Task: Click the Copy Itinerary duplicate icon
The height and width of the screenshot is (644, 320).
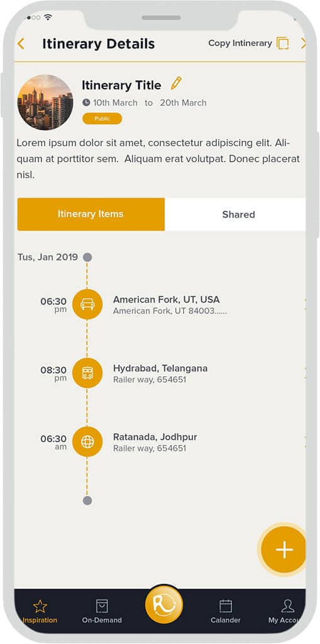Action: [283, 43]
